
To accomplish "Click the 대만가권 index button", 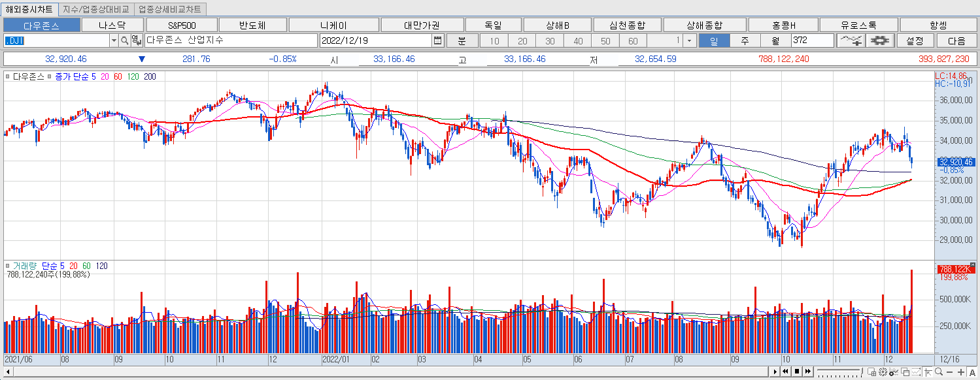I will pyautogui.click(x=422, y=25).
